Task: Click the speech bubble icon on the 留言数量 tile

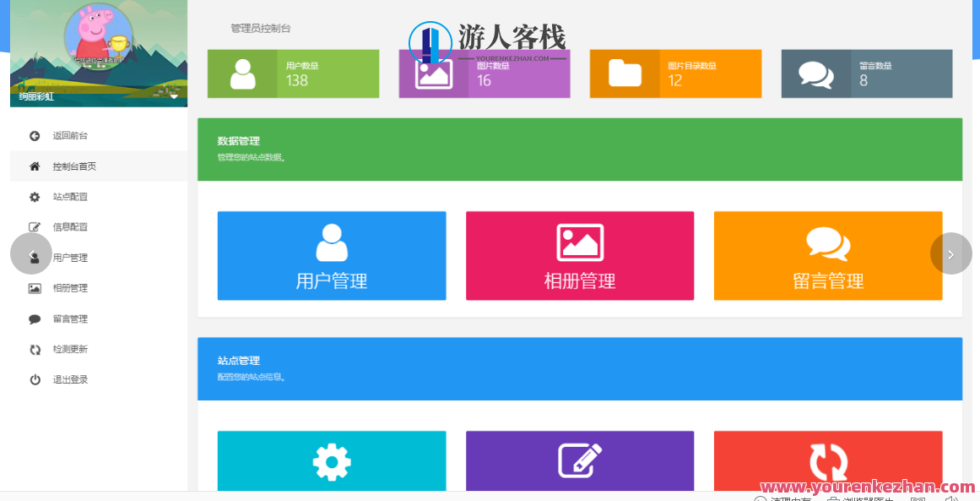Action: coord(815,74)
